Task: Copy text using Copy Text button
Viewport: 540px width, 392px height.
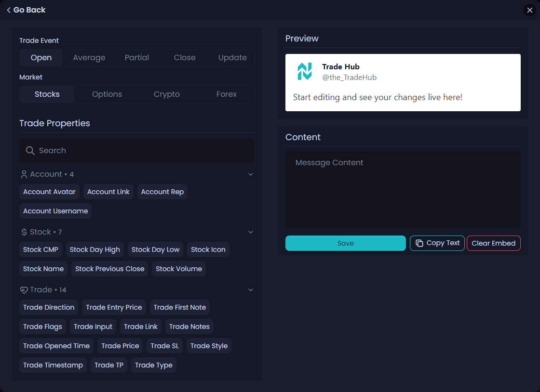Action: 437,243
